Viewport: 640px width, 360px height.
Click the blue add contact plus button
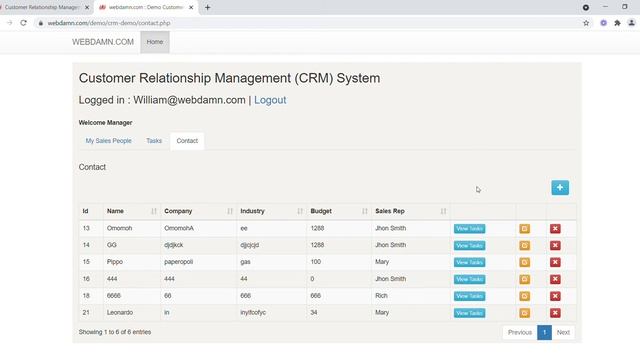pos(560,188)
